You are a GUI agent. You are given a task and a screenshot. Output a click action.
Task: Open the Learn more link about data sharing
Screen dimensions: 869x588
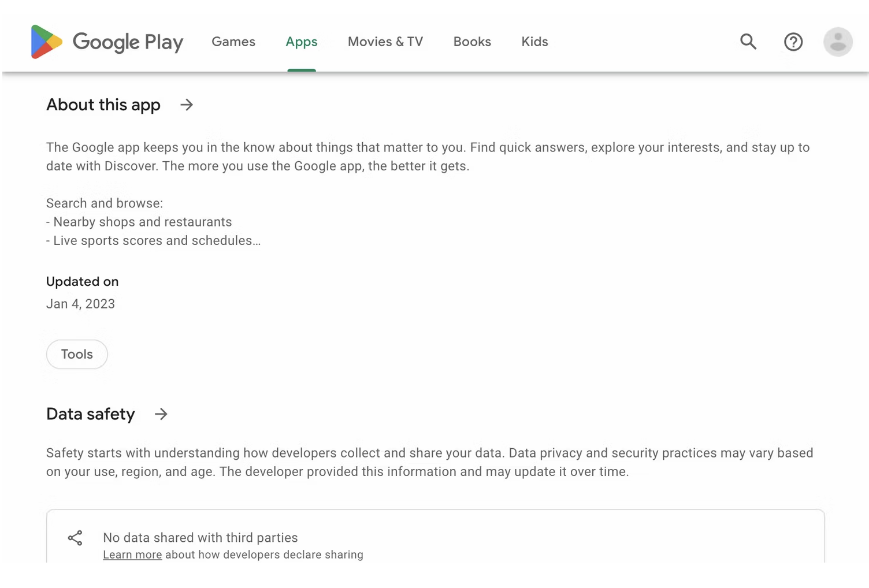tap(132, 554)
